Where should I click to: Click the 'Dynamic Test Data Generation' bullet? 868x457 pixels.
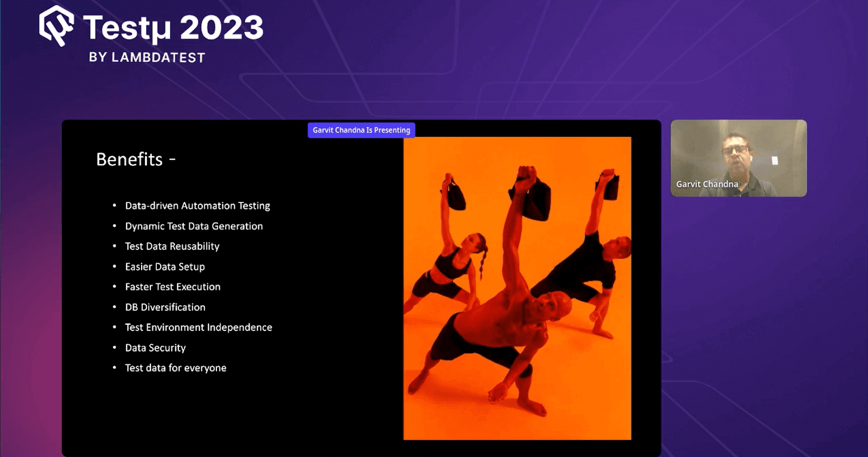(194, 226)
